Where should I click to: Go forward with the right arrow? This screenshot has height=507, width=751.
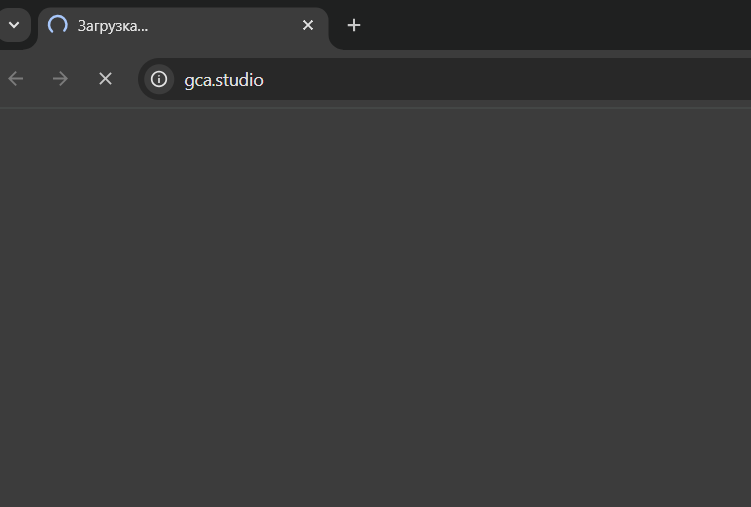[x=60, y=79]
